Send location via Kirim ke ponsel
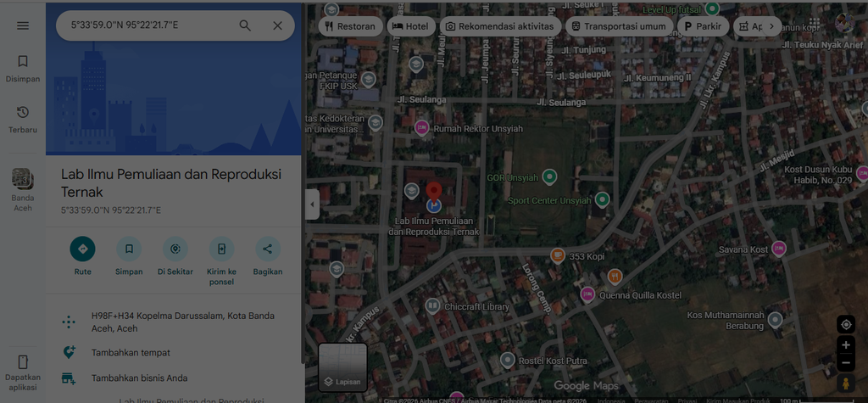Viewport: 868px width, 403px height. pos(221,261)
